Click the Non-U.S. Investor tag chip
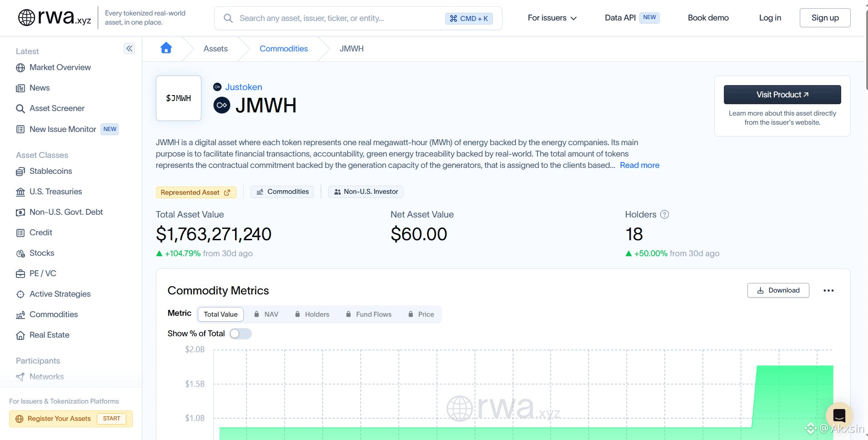868x440 pixels. (x=366, y=192)
